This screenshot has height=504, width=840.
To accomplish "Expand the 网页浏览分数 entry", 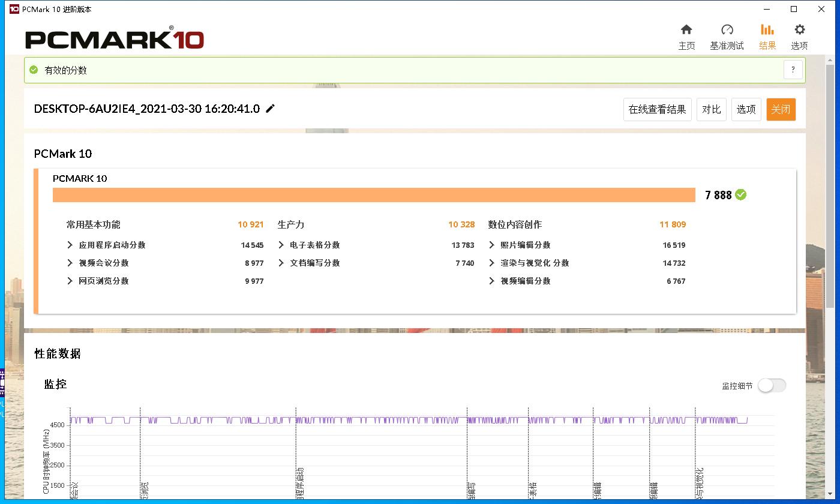I will point(70,281).
